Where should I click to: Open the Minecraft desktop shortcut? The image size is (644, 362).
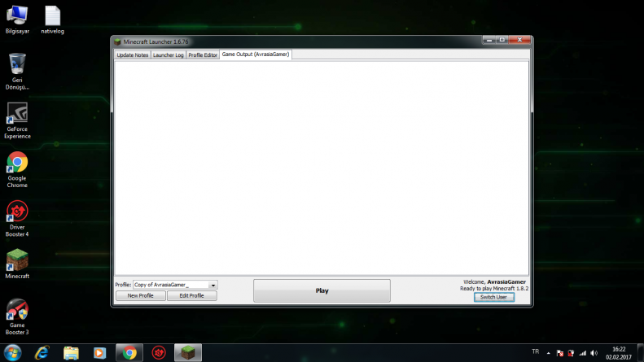coord(17,264)
